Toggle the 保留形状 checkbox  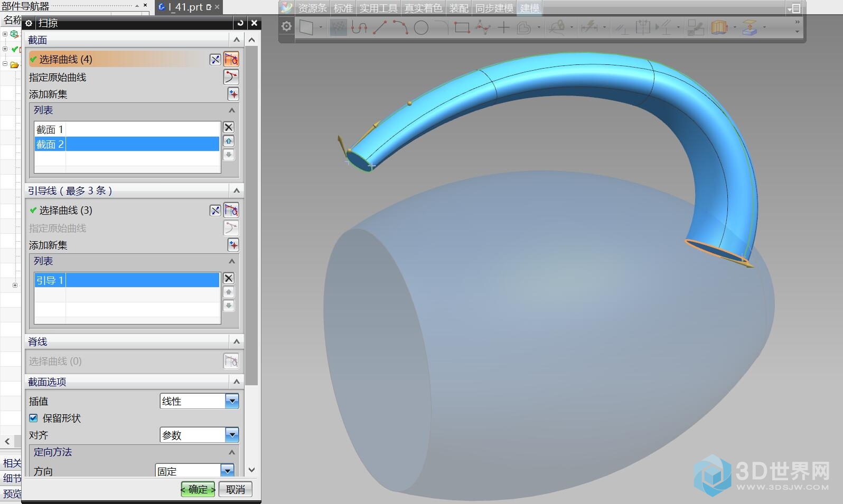(x=34, y=419)
